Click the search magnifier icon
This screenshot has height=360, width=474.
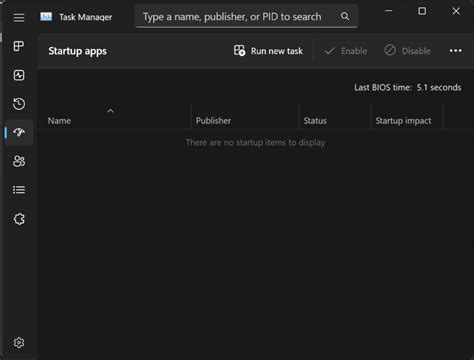345,16
